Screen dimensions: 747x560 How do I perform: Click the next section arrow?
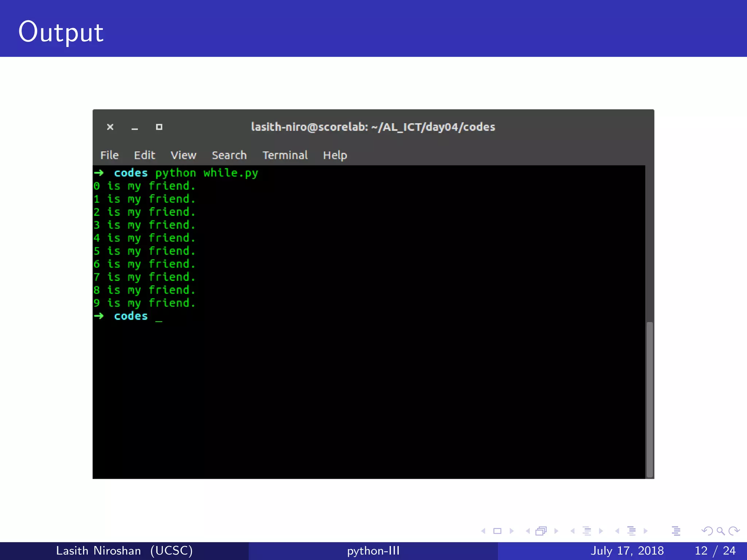coord(646,531)
